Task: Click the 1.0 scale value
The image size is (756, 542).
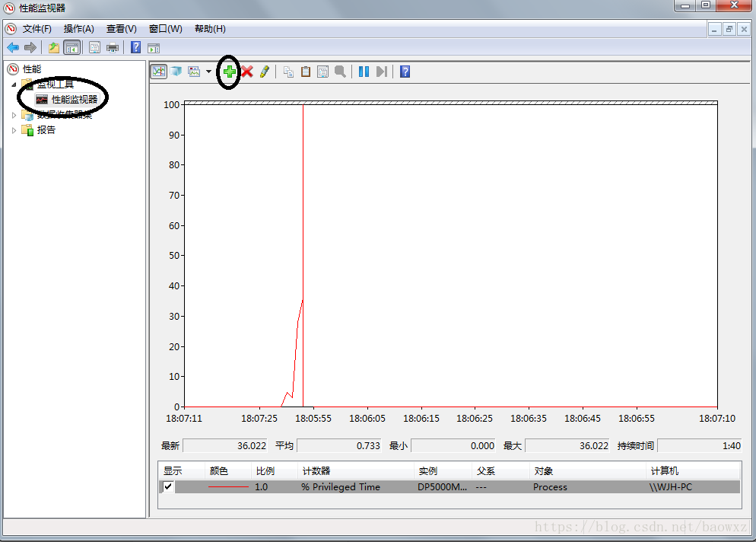Action: click(x=262, y=487)
